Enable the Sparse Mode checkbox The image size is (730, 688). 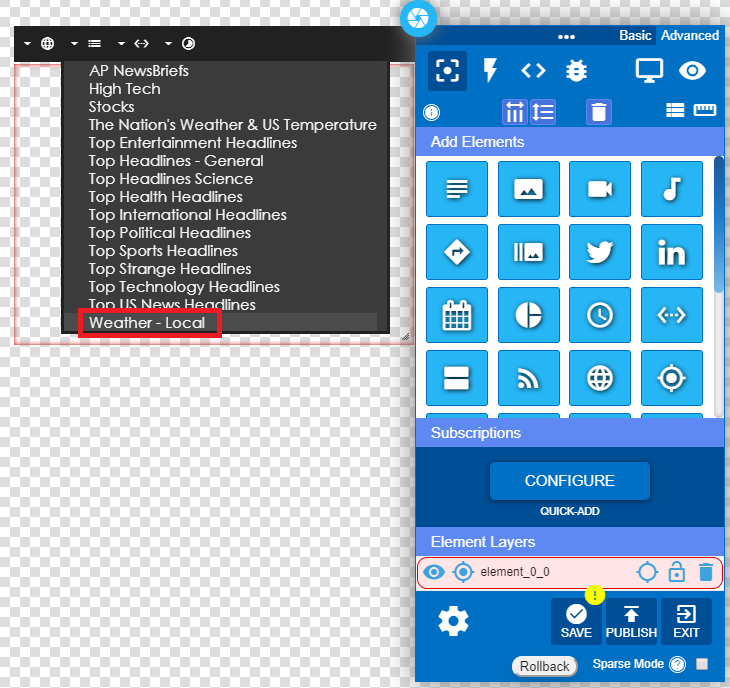tap(702, 664)
